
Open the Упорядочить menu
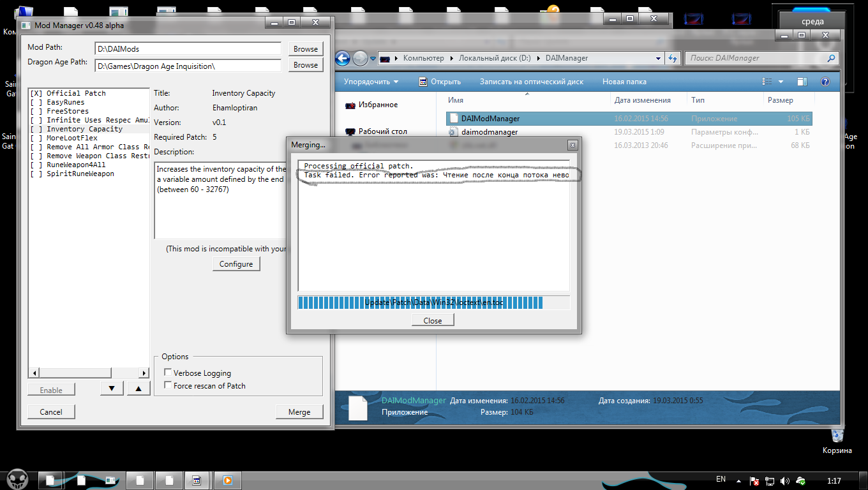click(371, 82)
